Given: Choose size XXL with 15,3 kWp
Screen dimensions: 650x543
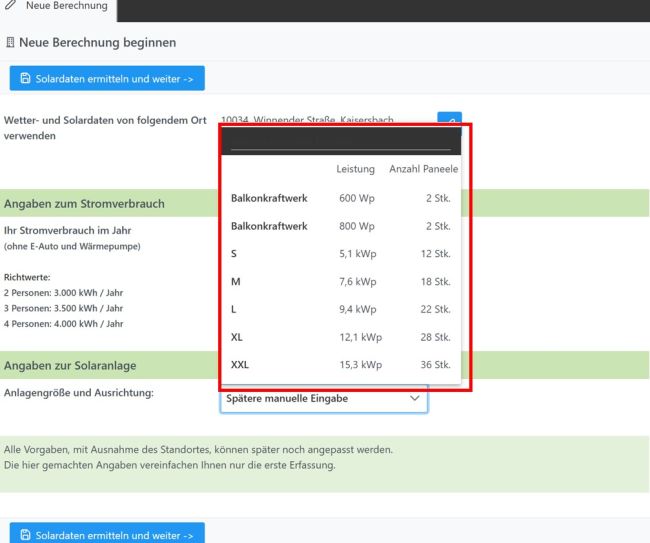Looking at the screenshot, I should pos(340,365).
